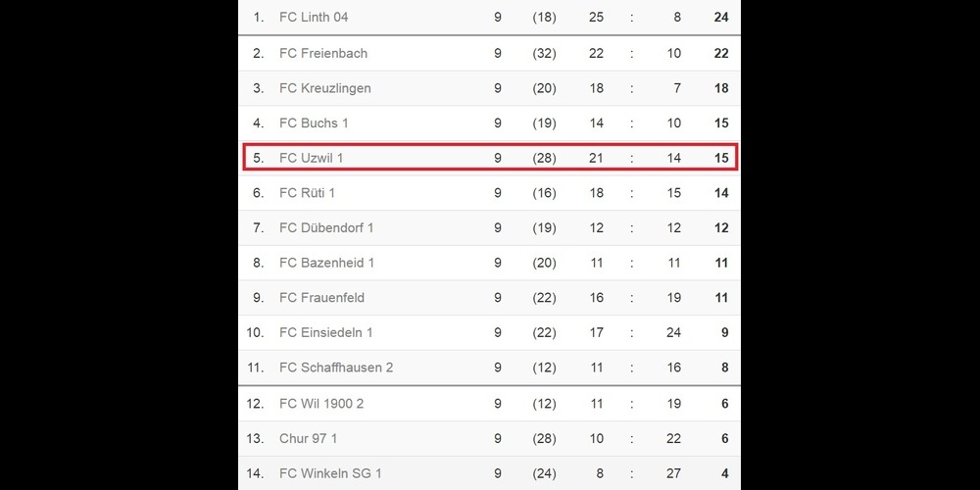Open the highlighted FC Uzwil 1 team name
Screen dimensions: 980x490
pos(312,158)
